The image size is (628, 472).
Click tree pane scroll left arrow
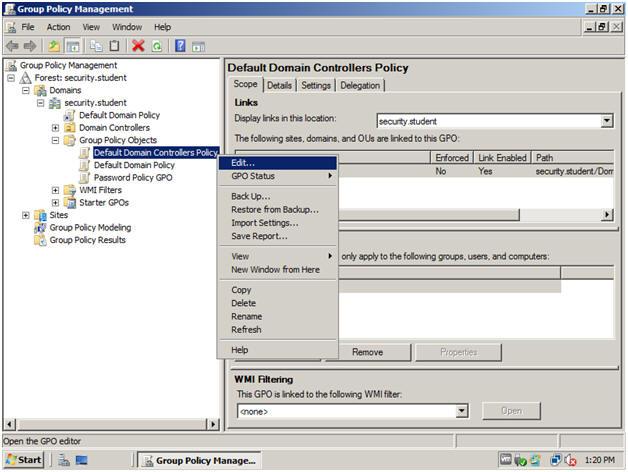tap(10, 424)
